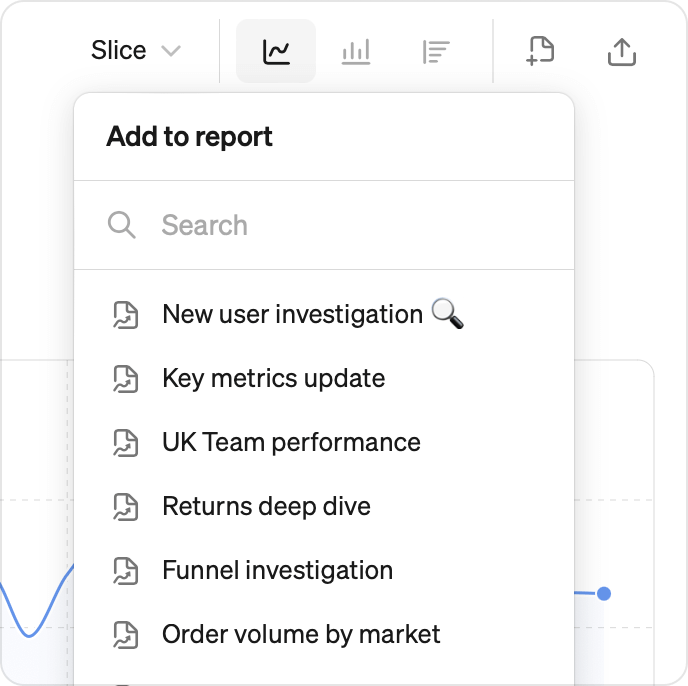This screenshot has height=686, width=688.
Task: Click report icon beside UK Team performance
Action: (x=126, y=443)
